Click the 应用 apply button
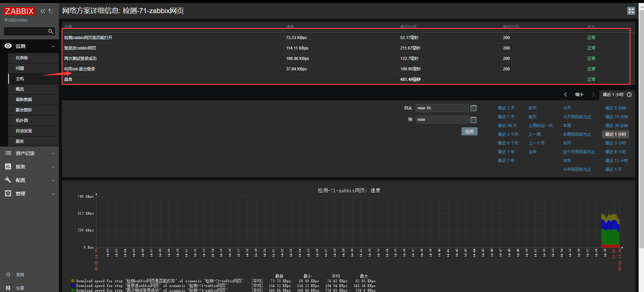Image resolution: width=644 pixels, height=292 pixels. (469, 131)
